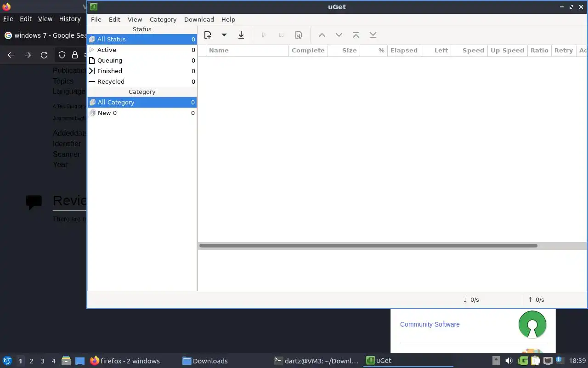Click Firefox Reload page icon
Image resolution: width=588 pixels, height=368 pixels.
point(44,55)
